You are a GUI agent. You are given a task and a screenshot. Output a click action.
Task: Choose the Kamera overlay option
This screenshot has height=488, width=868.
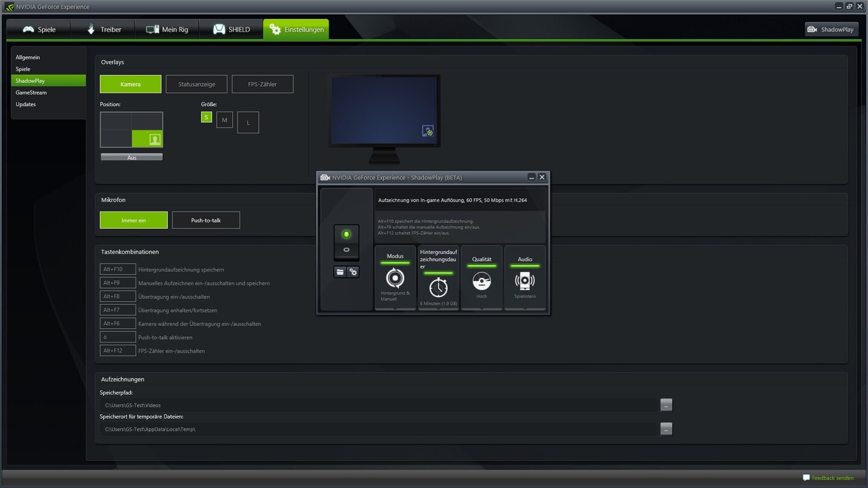131,84
